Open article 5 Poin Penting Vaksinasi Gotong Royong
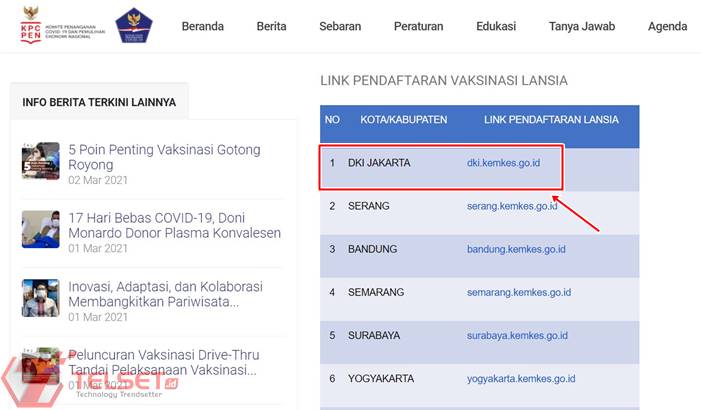Image resolution: width=701 pixels, height=410 pixels. (x=164, y=157)
